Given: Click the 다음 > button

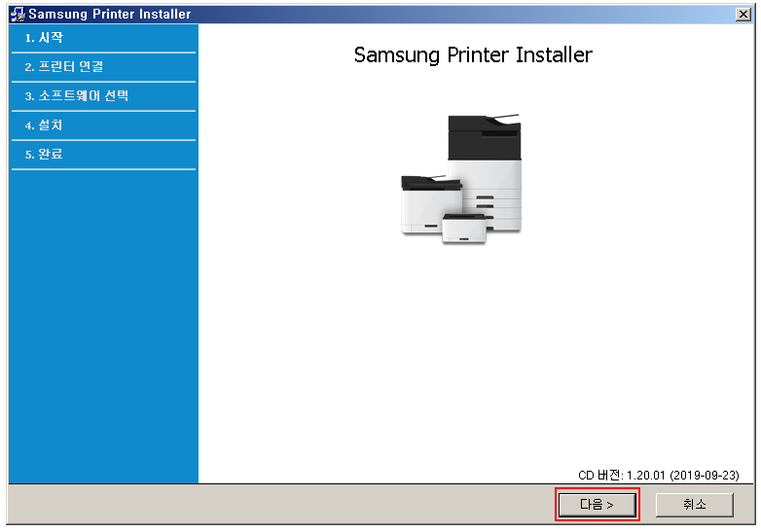Looking at the screenshot, I should (x=597, y=505).
